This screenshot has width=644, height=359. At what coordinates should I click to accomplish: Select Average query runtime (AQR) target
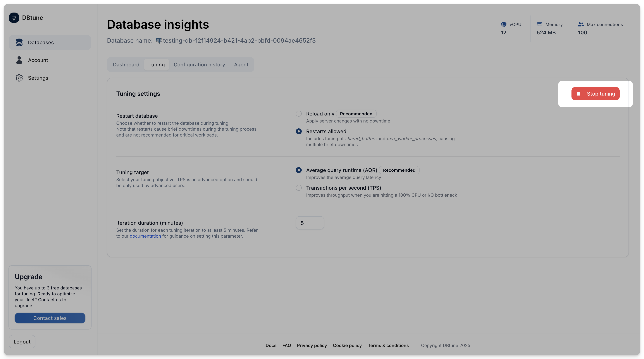point(299,170)
